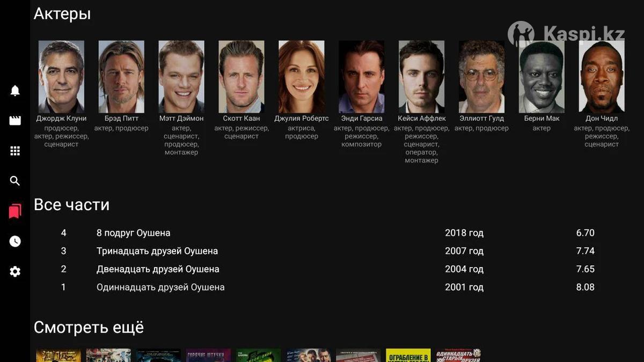Viewport: 644px width, 362px height.
Task: Open settings with the gear icon
Action: coord(15,271)
